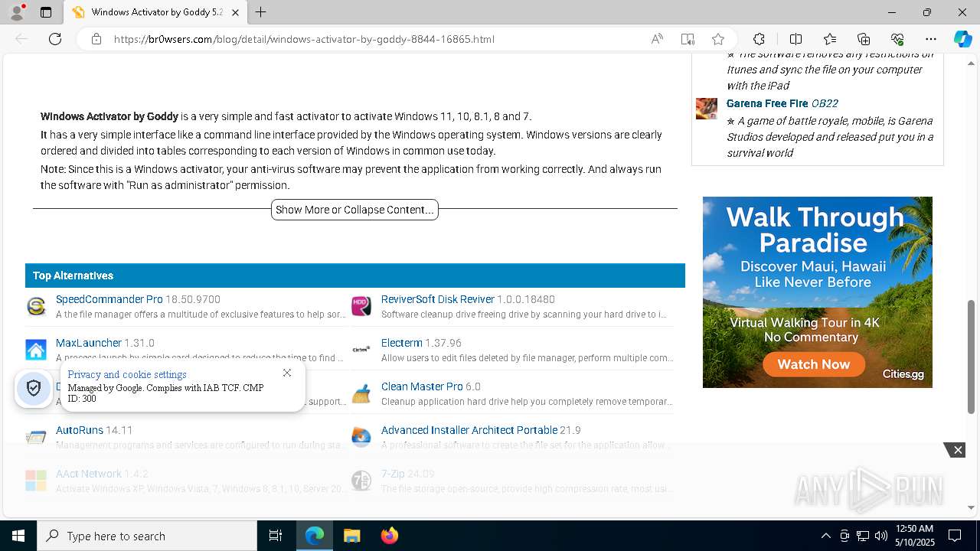980x551 pixels.
Task: Launch the Copilot sidebar
Action: 962,39
